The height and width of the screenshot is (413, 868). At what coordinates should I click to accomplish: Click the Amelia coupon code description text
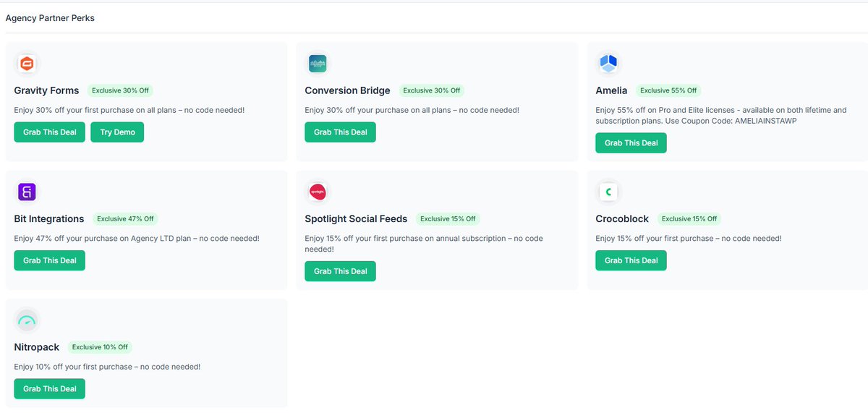pos(721,115)
